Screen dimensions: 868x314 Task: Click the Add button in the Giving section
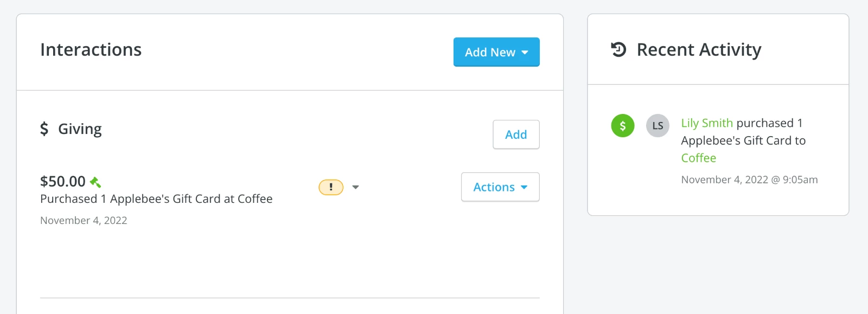515,134
